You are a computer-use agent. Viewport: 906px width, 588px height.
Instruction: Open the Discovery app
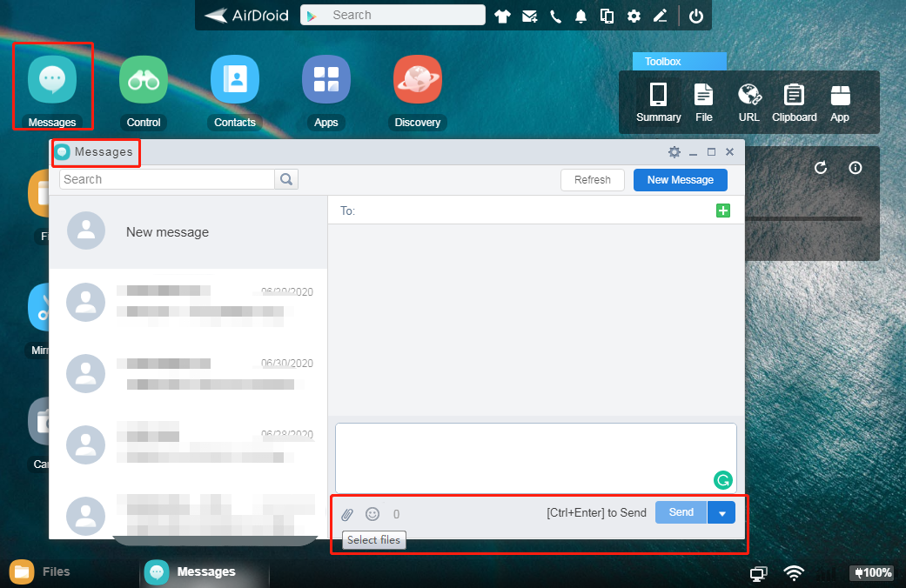click(417, 78)
